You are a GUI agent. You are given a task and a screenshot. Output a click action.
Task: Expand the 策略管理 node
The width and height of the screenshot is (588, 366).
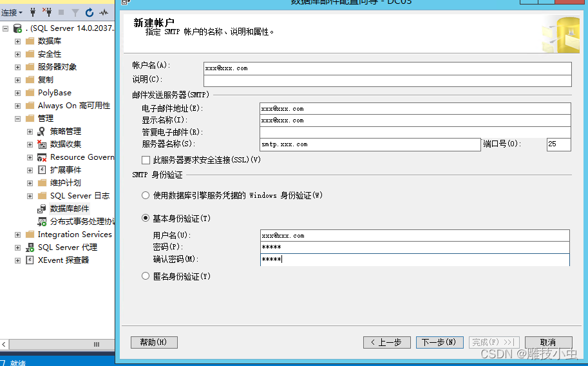[x=30, y=131]
